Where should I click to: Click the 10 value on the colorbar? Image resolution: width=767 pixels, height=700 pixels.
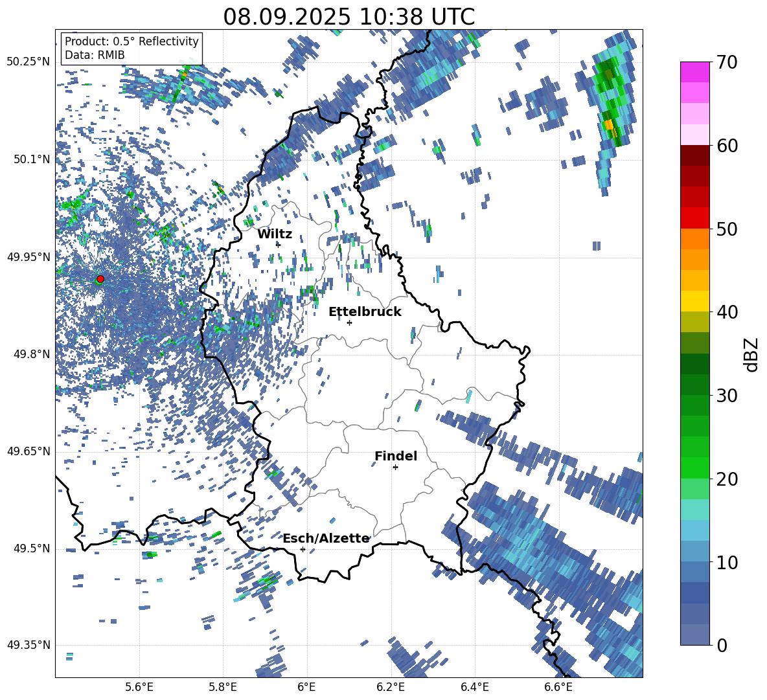pyautogui.click(x=727, y=562)
